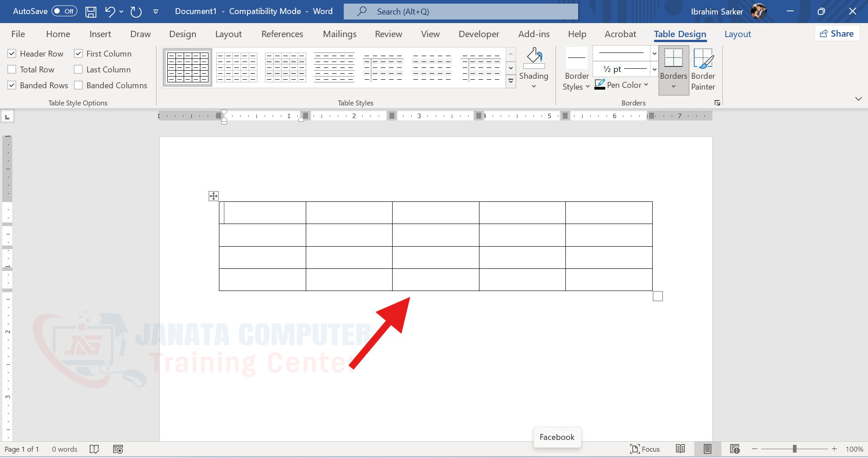Expand the Border Styles dropdown

tap(576, 81)
